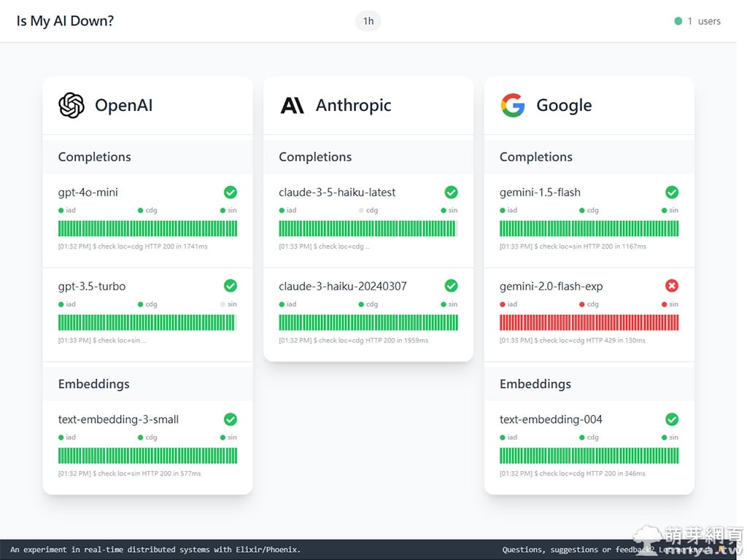Click the gpt-4o-mini uptime bar
Image resolution: width=747 pixels, height=560 pixels.
pos(147,229)
